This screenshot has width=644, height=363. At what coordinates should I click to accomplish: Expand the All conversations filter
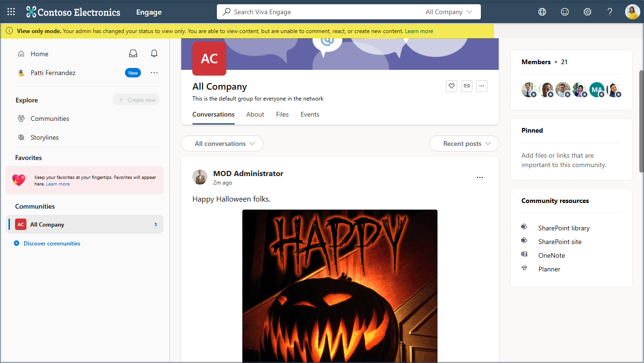[x=222, y=144]
